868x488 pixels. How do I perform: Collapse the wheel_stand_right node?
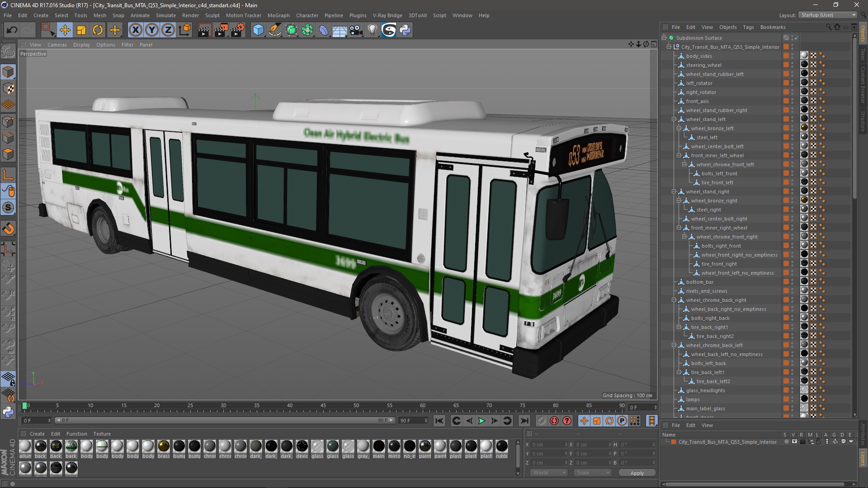[674, 192]
